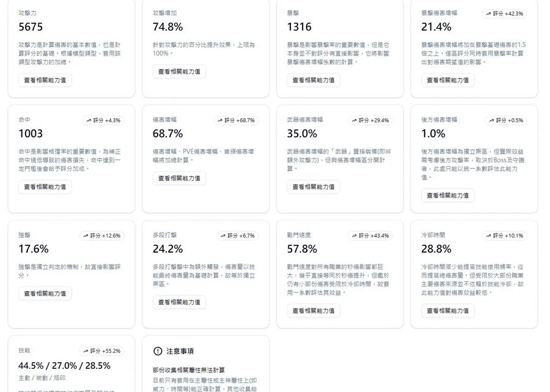Screen dimensions: 550x392
Task: Click 查看相關能力值 in the 命中 card
Action: 45,187
